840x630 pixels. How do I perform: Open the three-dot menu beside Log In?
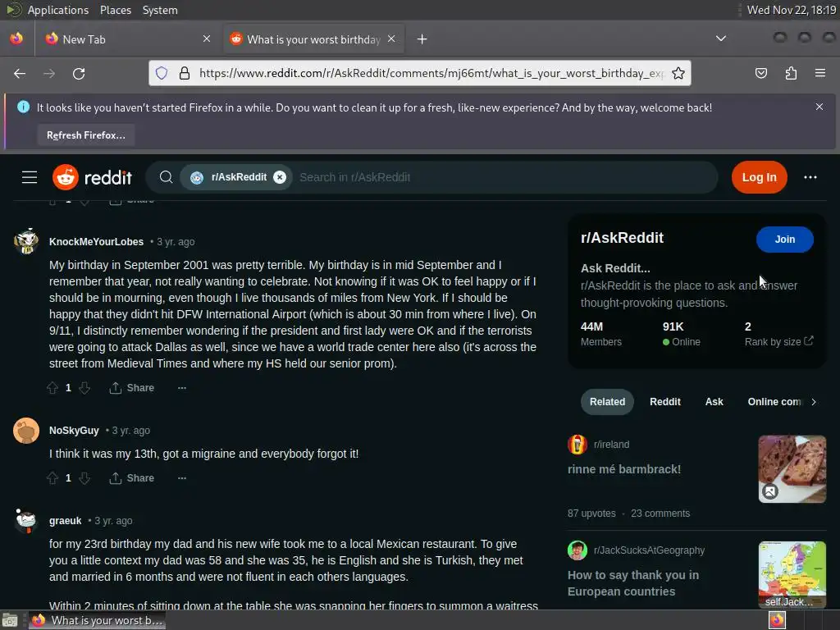point(810,177)
